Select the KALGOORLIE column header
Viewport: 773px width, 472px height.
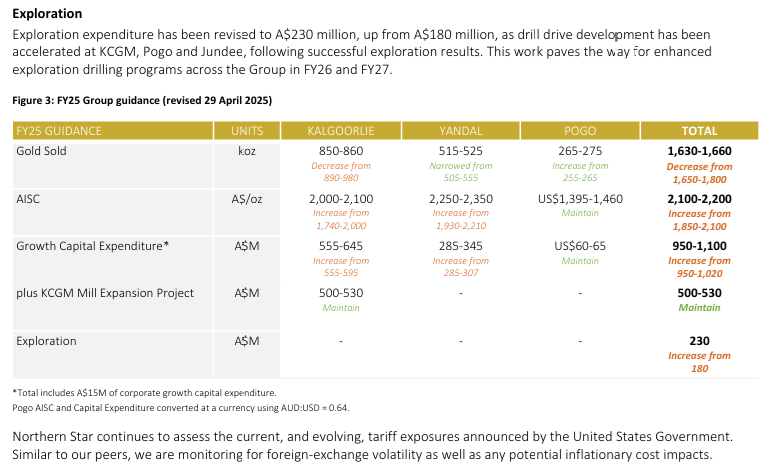click(x=340, y=131)
